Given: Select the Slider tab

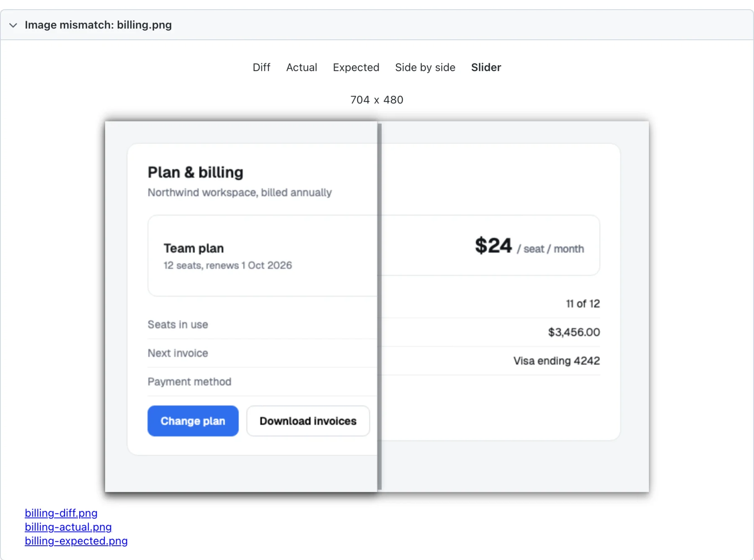Looking at the screenshot, I should click(486, 67).
